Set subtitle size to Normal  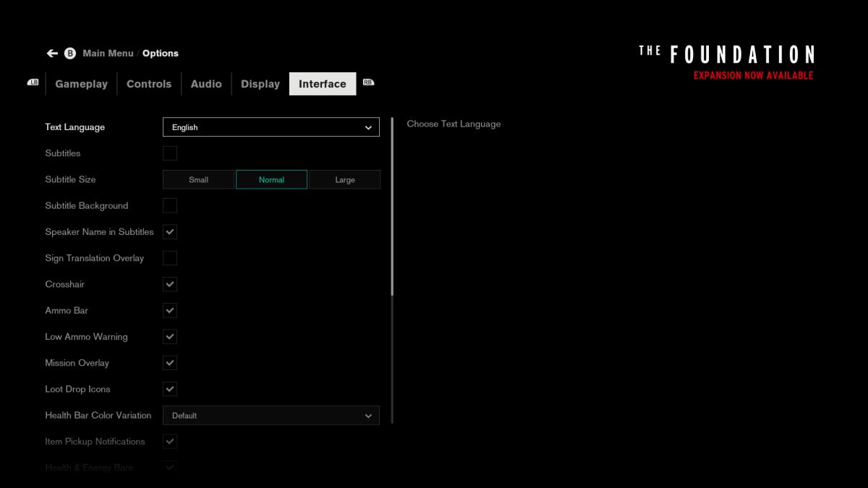click(x=271, y=179)
